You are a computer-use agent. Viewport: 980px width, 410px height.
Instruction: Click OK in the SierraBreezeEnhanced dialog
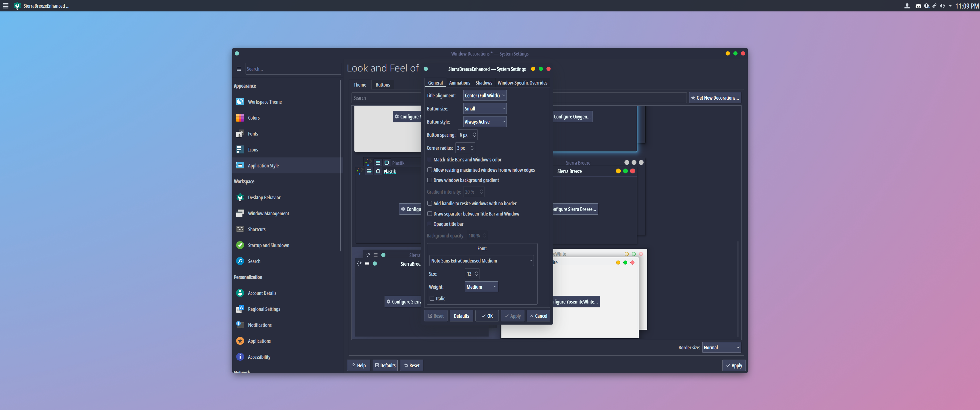[487, 316]
